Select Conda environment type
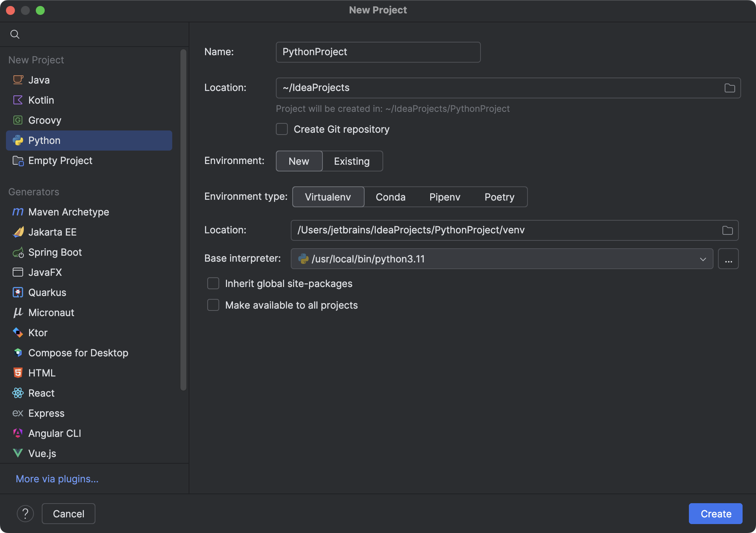 coord(390,197)
